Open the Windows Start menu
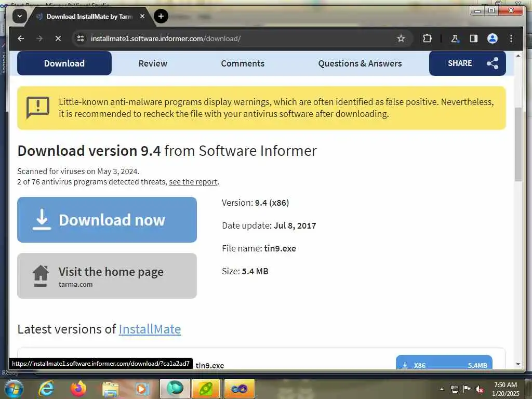This screenshot has height=399, width=532. click(x=14, y=389)
